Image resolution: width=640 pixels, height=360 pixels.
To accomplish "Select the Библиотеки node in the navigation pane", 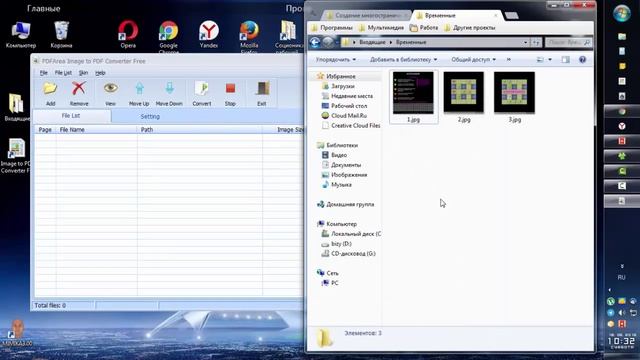I will 342,145.
